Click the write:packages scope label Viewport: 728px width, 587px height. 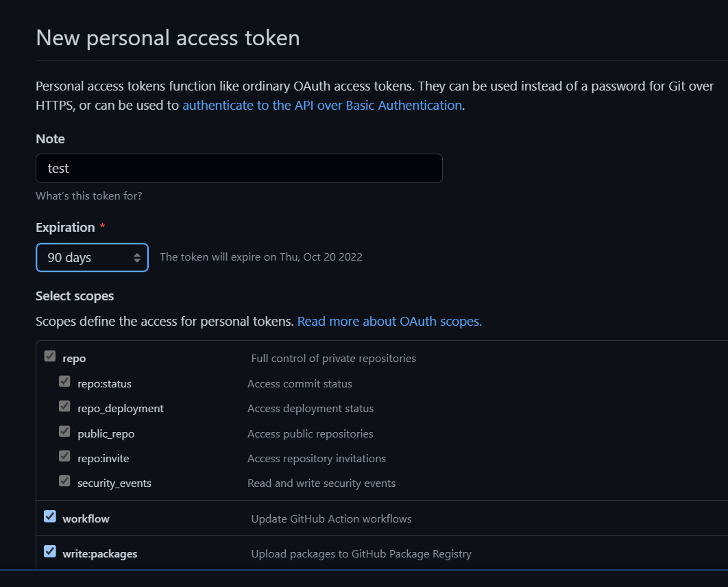[x=99, y=553]
